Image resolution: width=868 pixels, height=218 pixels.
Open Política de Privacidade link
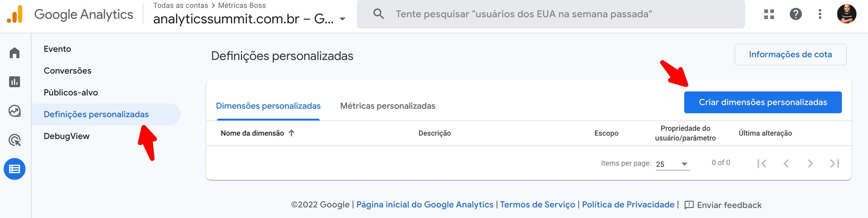(627, 205)
